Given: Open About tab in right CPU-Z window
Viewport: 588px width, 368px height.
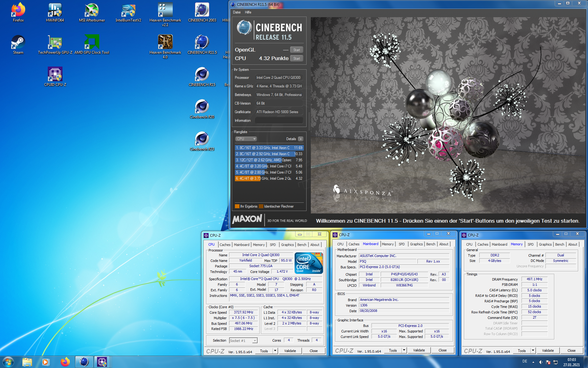Looking at the screenshot, I should 573,244.
